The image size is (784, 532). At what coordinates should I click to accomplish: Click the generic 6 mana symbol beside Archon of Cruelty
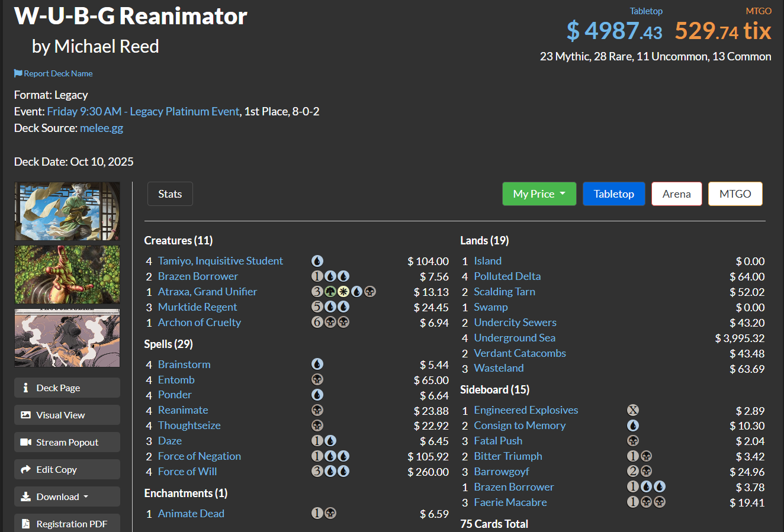coord(317,323)
